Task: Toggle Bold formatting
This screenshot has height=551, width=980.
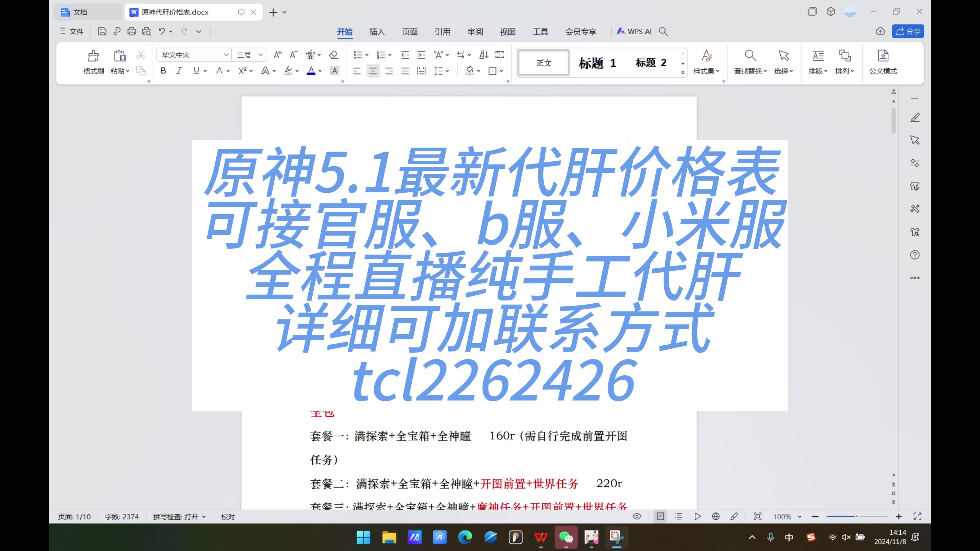Action: [163, 71]
